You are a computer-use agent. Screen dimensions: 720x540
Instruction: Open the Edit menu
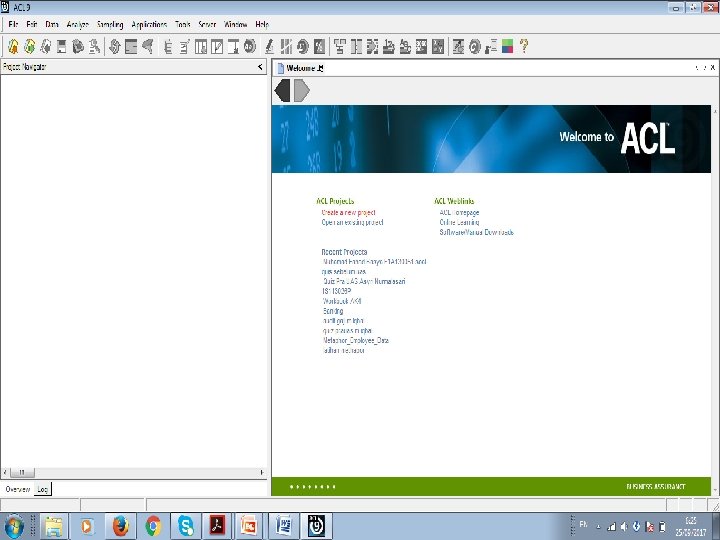point(32,24)
